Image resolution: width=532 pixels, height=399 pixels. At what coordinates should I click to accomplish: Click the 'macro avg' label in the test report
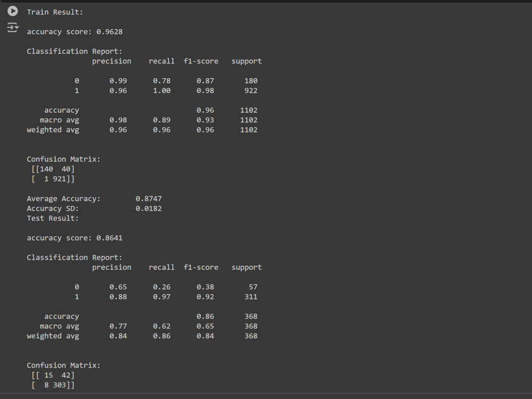[x=60, y=327]
